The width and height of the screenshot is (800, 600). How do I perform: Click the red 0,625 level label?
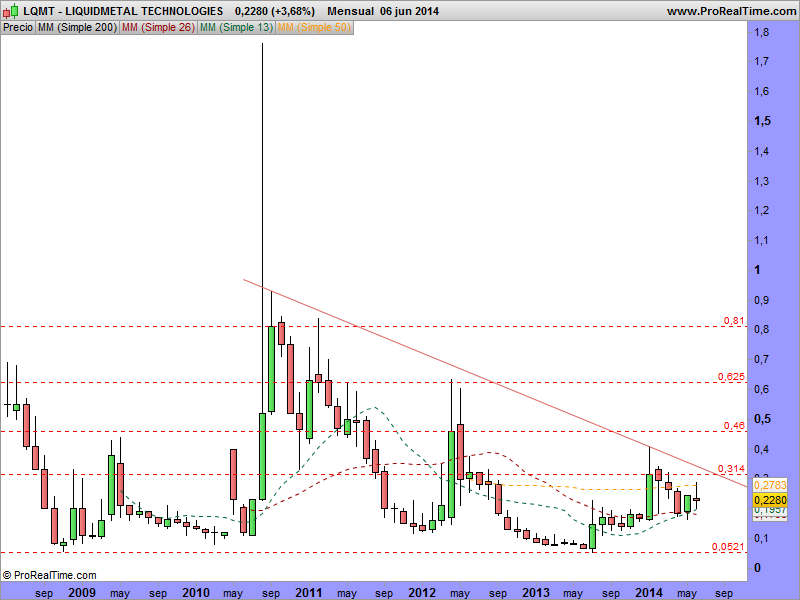(x=731, y=377)
